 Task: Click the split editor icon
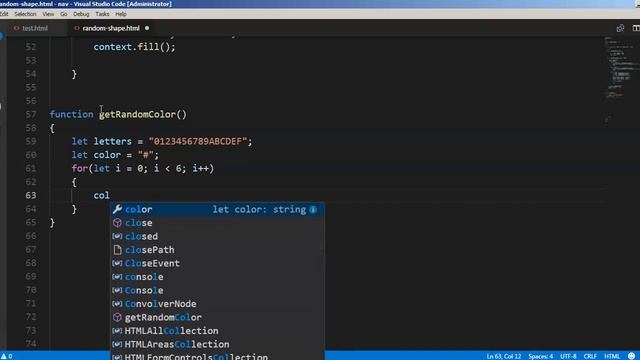636,28
